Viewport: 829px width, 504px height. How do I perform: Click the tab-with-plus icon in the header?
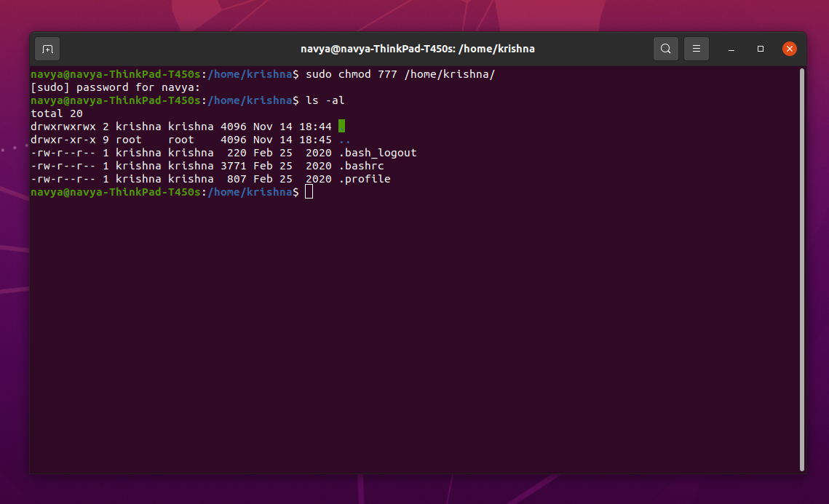47,48
